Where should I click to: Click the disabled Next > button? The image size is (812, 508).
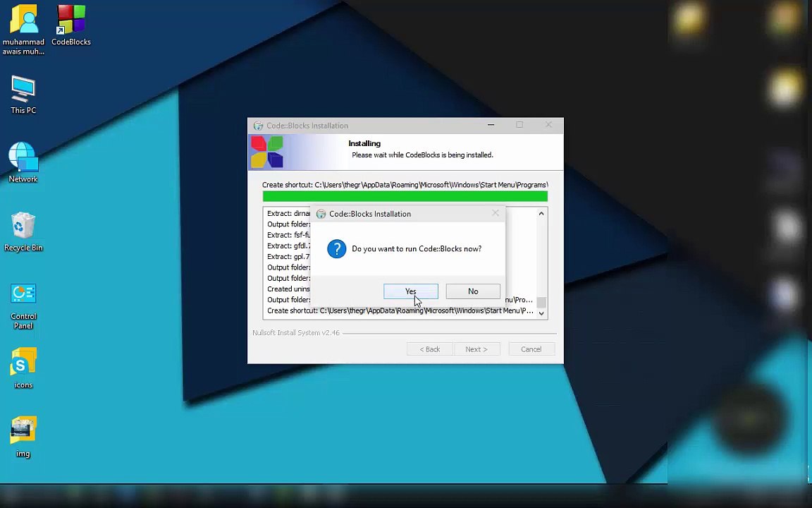(476, 349)
